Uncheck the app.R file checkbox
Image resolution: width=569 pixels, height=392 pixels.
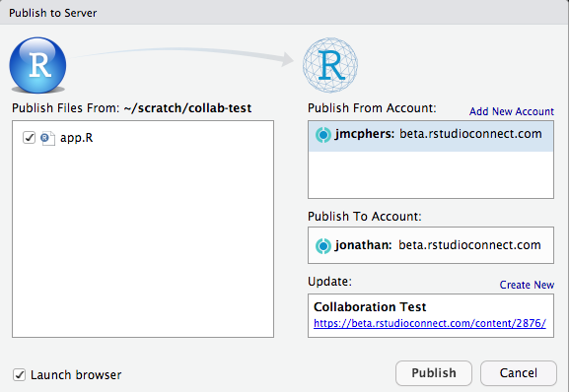[x=29, y=138]
